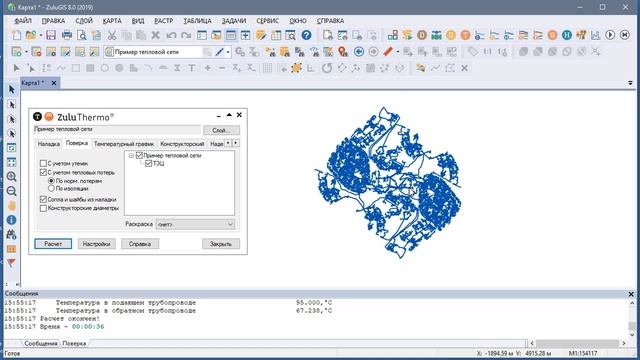This screenshot has height=360, width=640.
Task: Select the blue Info tool in sidebar
Action: point(11,220)
